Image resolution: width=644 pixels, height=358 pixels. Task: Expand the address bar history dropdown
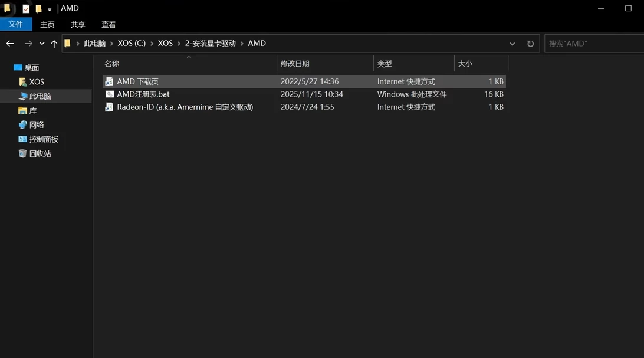pyautogui.click(x=512, y=44)
